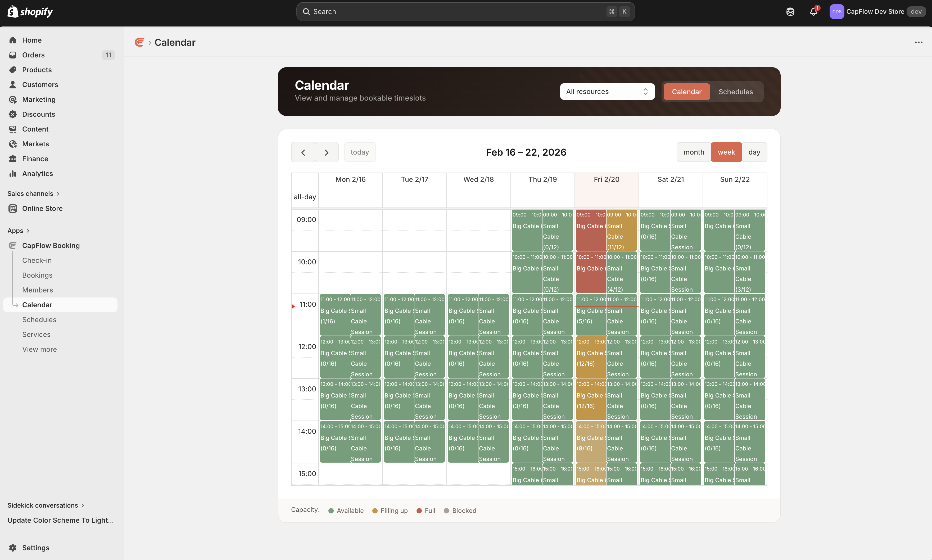Viewport: 932px width, 560px height.
Task: Click the View more link
Action: click(x=39, y=349)
